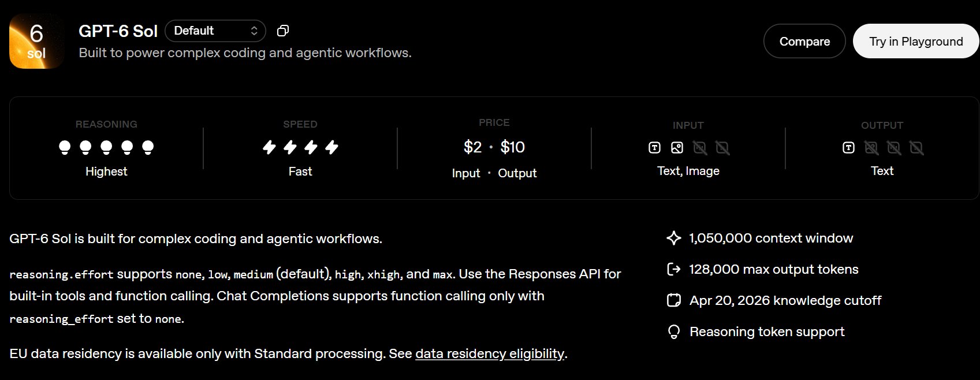Viewport: 980px width, 380px height.
Task: Copy the model name with copy icon
Action: 283,31
